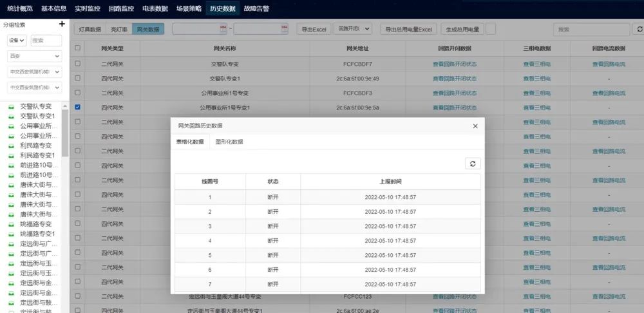Click the sidebar tree scrollbar thumb

point(65,133)
